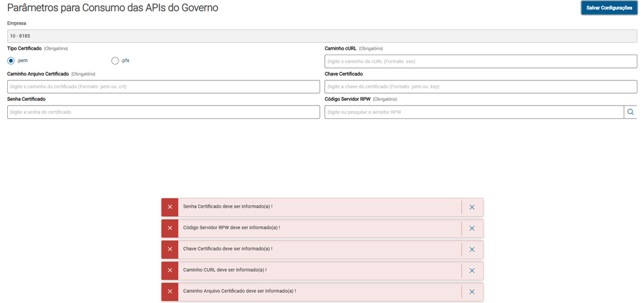644x303 pixels.
Task: Focus the Caminho Arquivo Certificado field
Action: click(163, 87)
